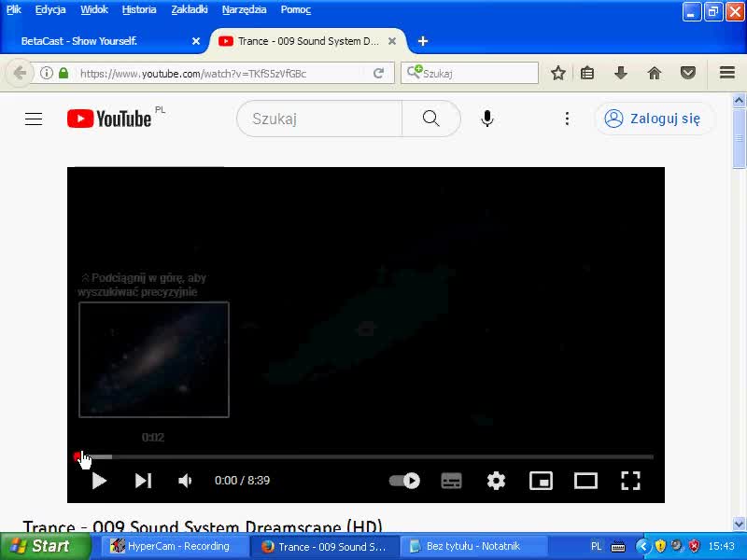747x560 pixels.
Task: Go back with the browser back arrow
Action: (x=20, y=74)
